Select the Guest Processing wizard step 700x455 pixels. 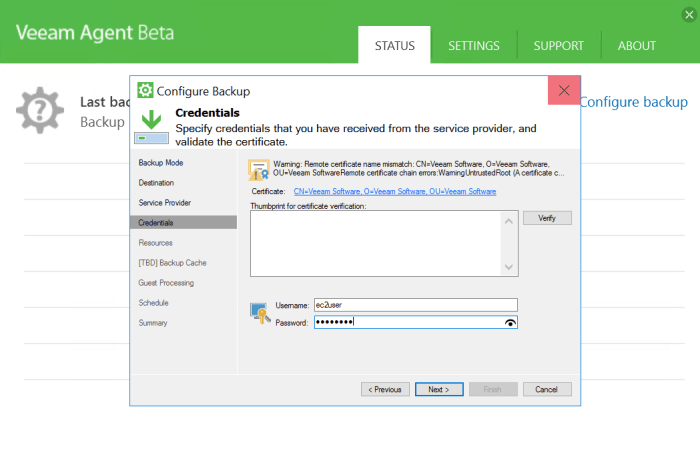pos(166,283)
